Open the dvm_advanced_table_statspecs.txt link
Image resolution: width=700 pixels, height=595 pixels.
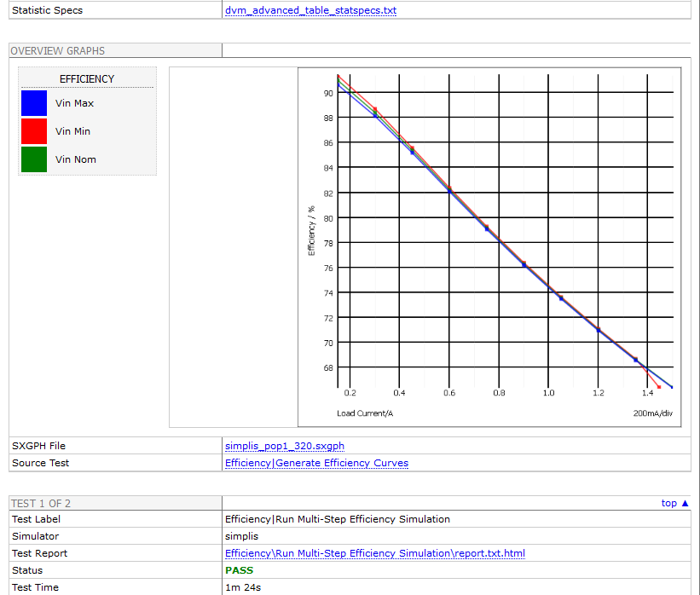[310, 10]
